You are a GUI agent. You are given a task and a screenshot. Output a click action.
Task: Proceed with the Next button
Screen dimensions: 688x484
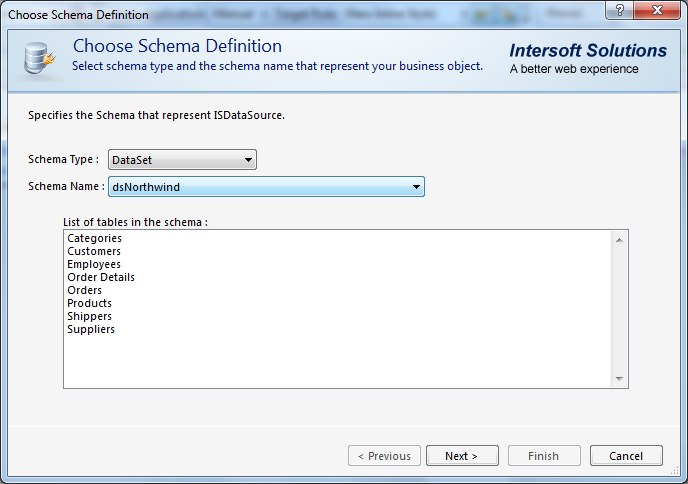(x=462, y=456)
